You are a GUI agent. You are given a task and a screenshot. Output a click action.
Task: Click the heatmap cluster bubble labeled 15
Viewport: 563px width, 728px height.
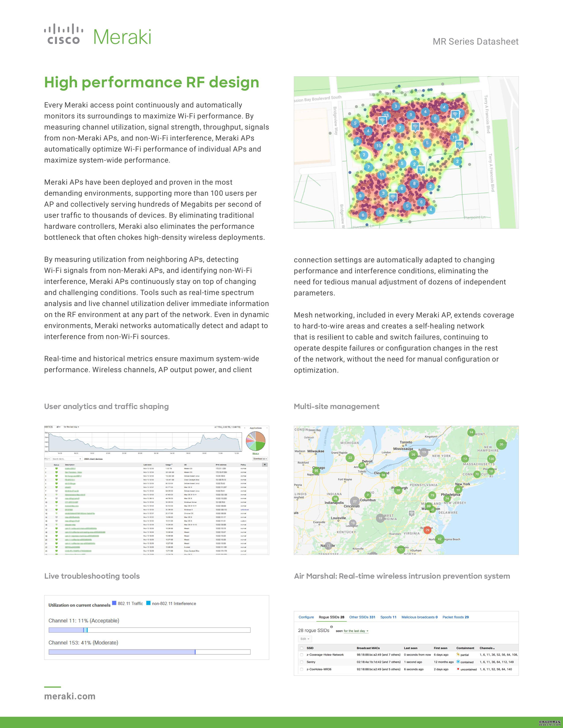(x=378, y=145)
